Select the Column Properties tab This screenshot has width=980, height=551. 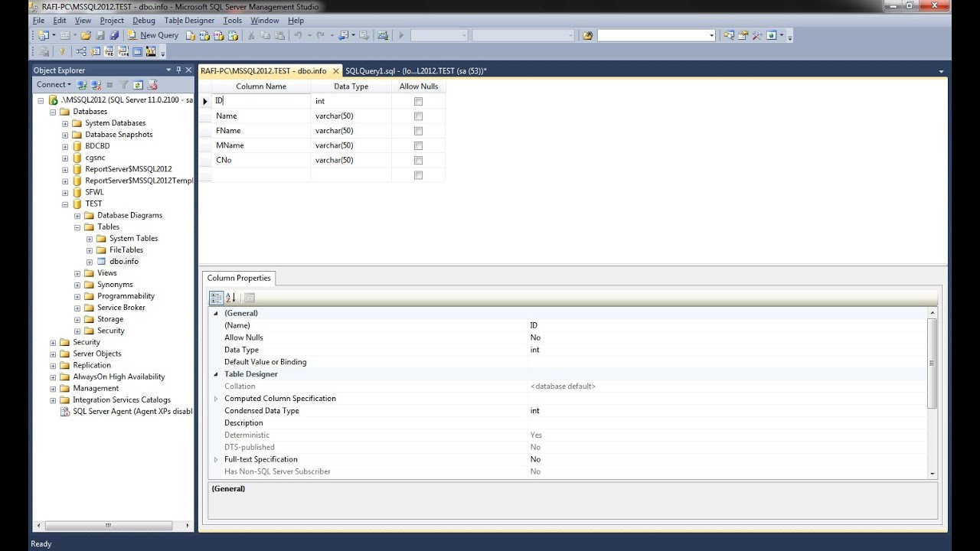(239, 278)
